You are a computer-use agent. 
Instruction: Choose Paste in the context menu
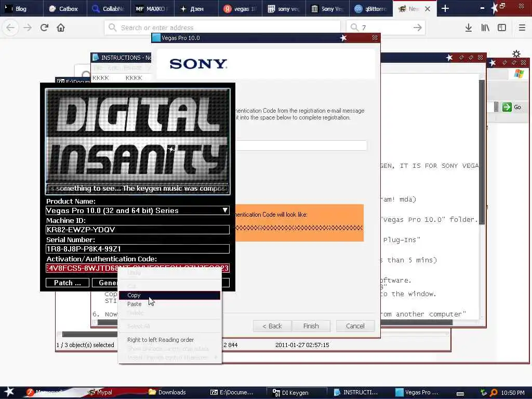click(x=169, y=304)
